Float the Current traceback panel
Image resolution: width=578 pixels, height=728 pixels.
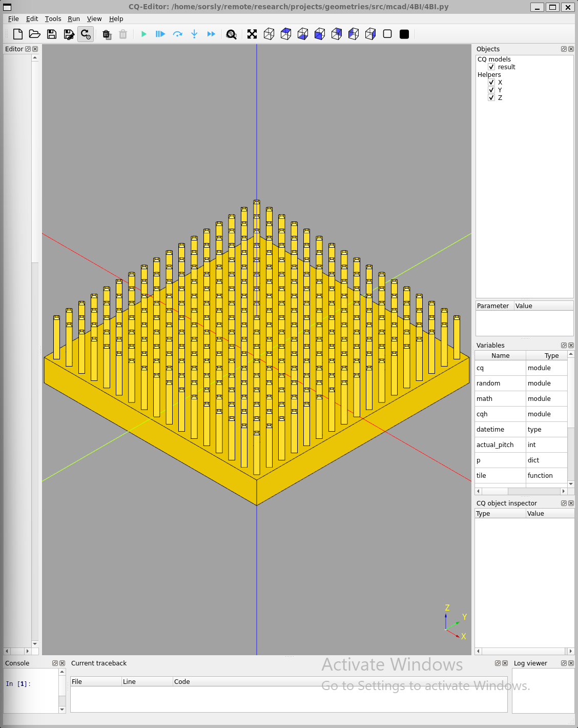[x=498, y=663]
